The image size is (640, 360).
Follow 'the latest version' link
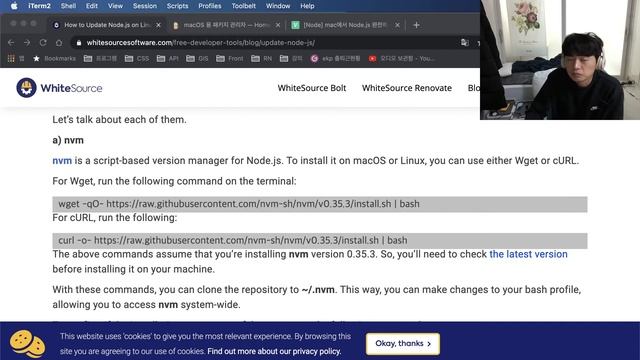point(528,254)
